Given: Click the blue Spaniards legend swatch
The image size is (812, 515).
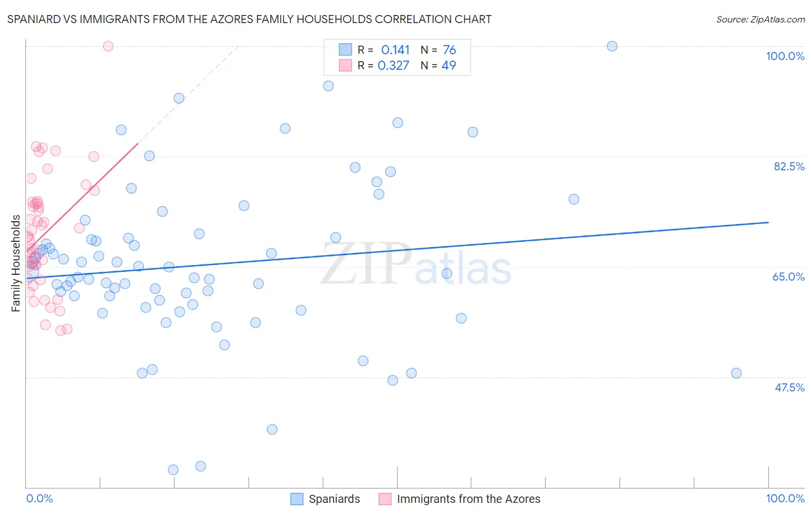Looking at the screenshot, I should 297,499.
